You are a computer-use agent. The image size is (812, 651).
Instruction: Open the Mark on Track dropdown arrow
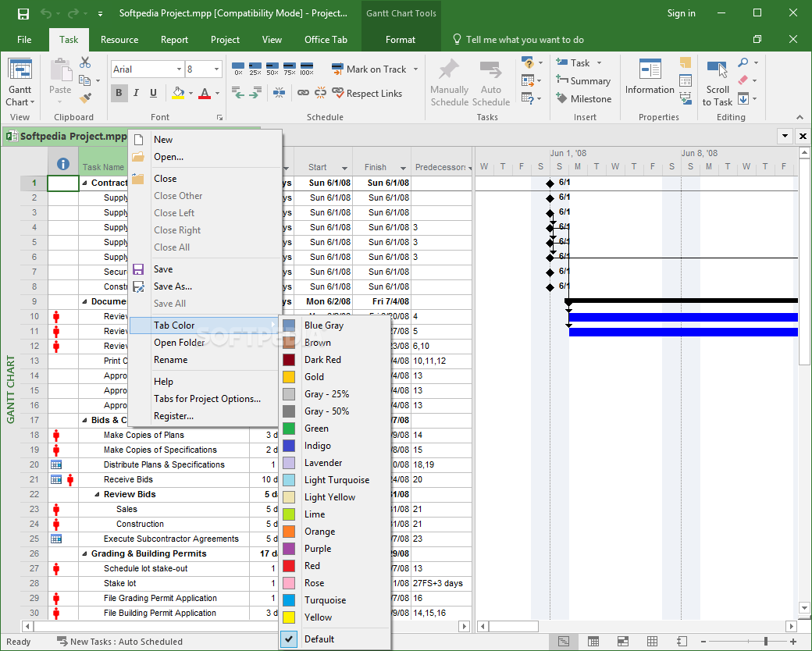tap(416, 69)
